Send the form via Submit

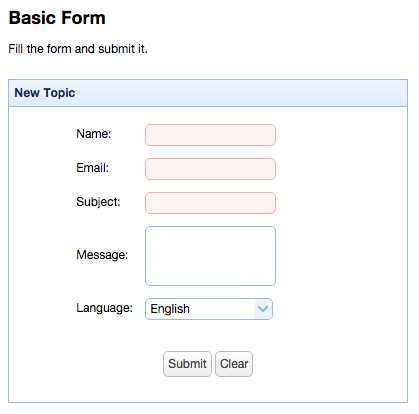point(187,364)
